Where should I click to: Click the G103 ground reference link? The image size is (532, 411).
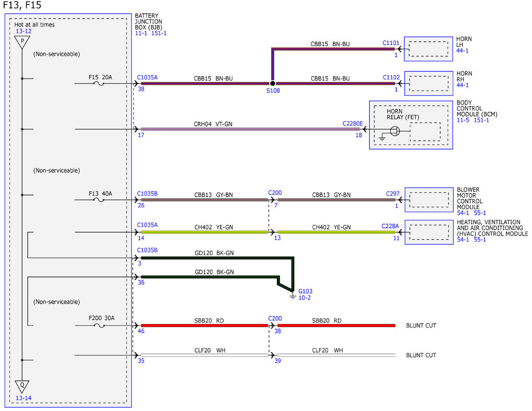point(306,291)
